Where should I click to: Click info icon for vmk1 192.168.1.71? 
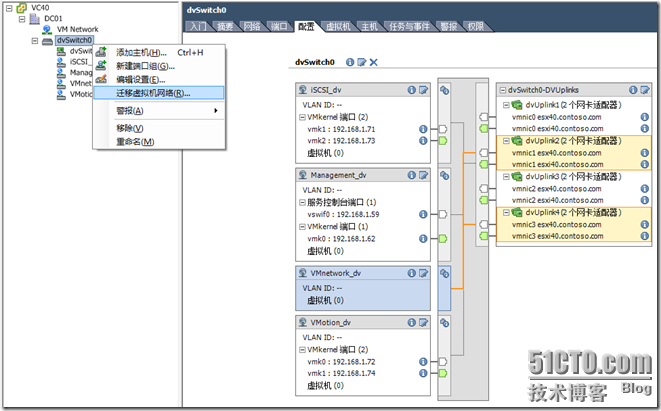[x=423, y=129]
